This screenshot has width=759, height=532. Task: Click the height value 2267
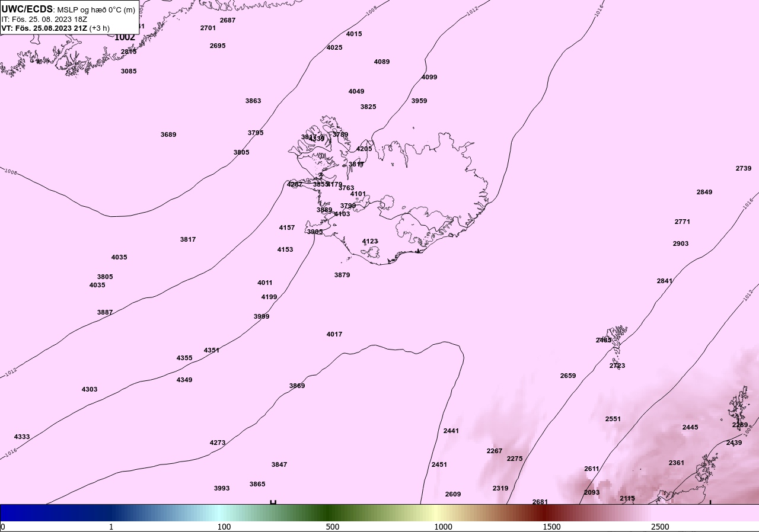495,451
